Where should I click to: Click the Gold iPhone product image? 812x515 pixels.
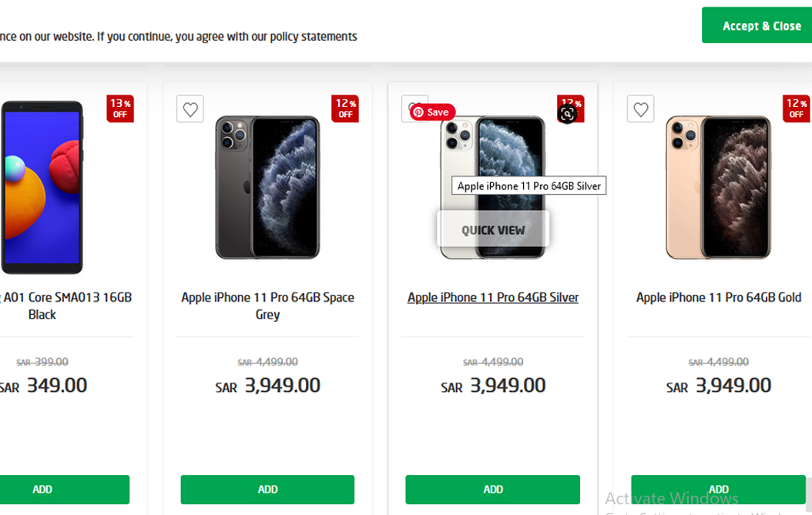click(718, 187)
